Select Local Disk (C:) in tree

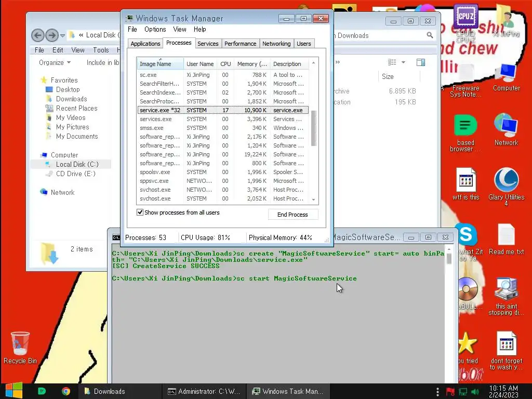[77, 164]
